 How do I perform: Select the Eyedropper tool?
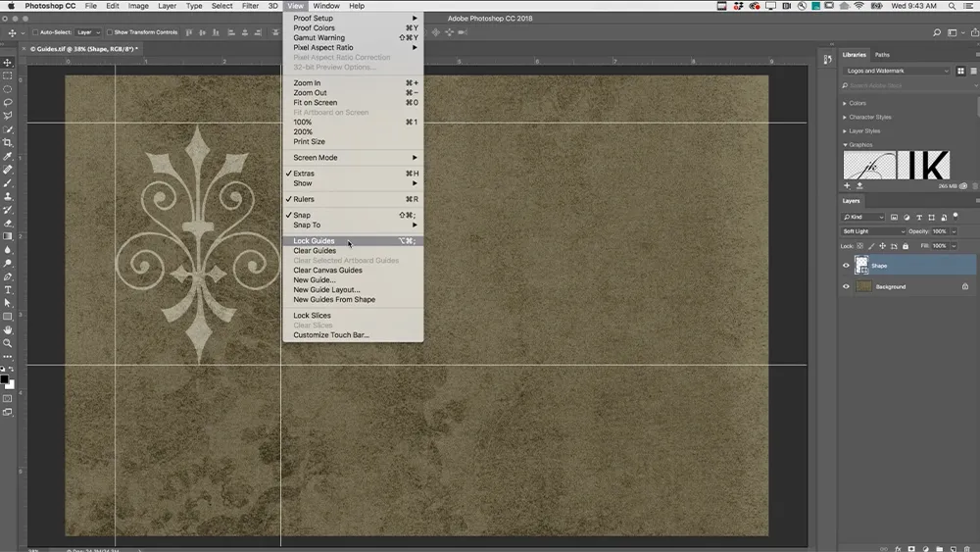click(8, 157)
